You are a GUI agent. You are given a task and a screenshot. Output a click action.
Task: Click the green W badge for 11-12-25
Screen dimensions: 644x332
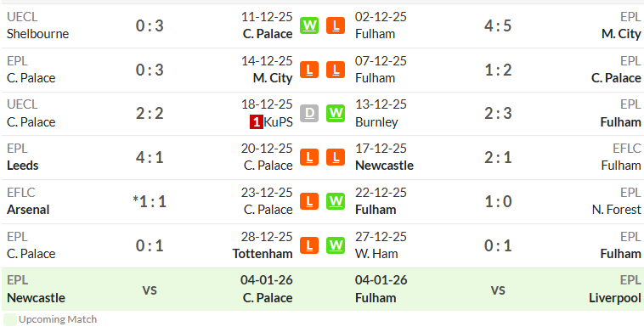point(309,25)
